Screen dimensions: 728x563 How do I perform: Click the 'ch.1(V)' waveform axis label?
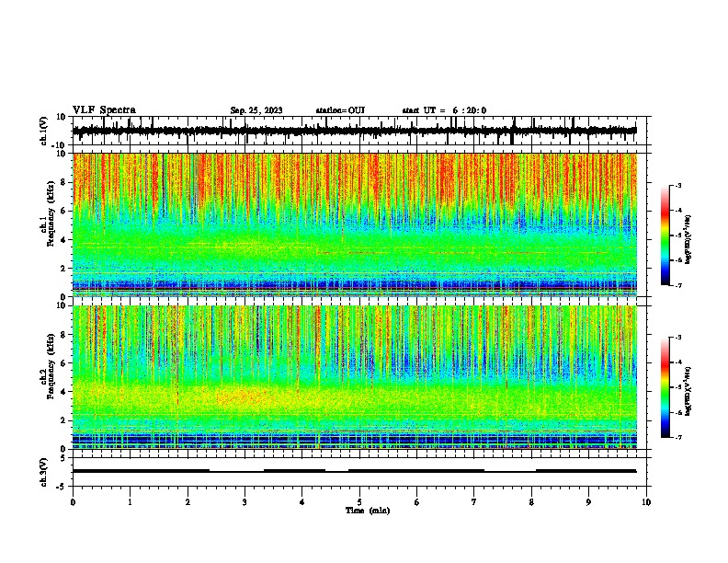pyautogui.click(x=44, y=131)
